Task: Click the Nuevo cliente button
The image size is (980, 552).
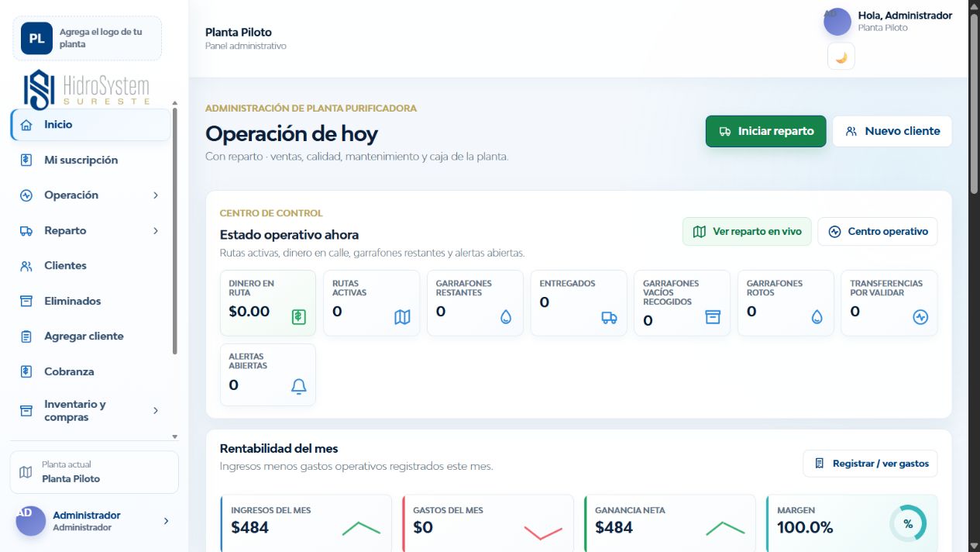Action: [x=892, y=131]
